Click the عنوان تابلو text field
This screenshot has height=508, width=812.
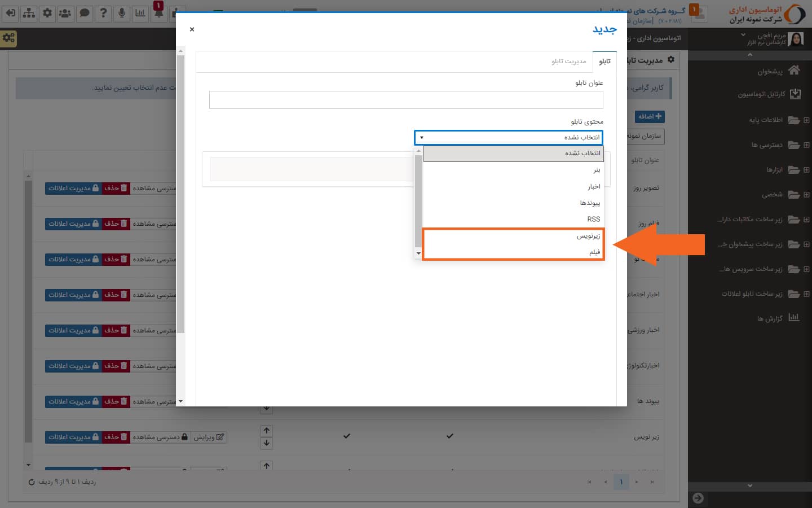406,100
